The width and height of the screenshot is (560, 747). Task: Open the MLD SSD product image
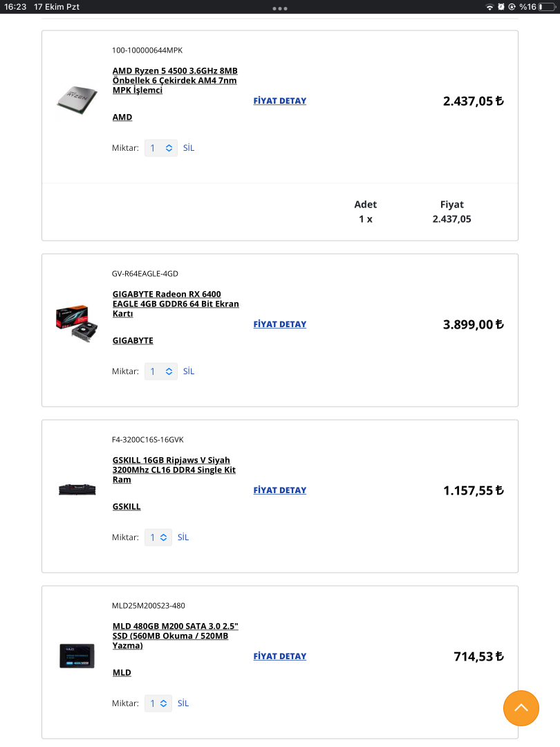[77, 656]
